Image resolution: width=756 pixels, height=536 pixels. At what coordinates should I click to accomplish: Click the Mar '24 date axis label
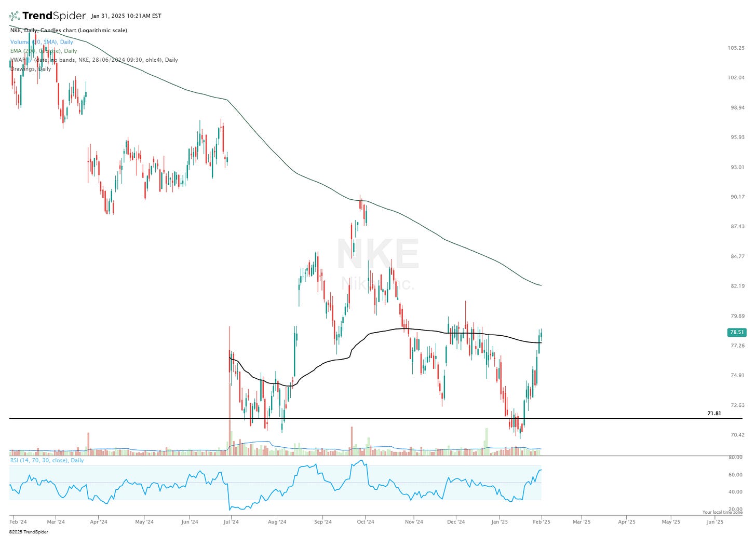pyautogui.click(x=56, y=522)
